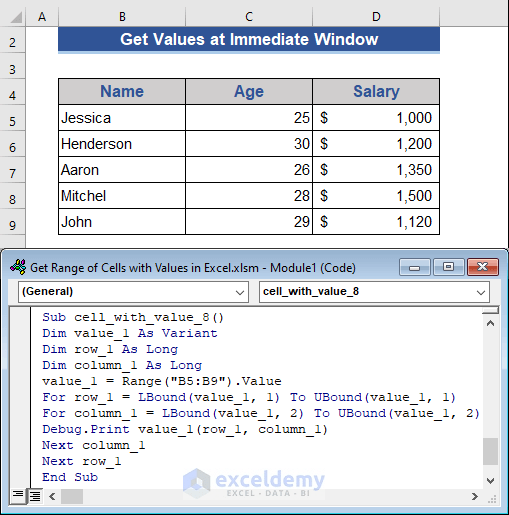
Task: Click the vertical scrollbar thumb in code window
Action: (490, 451)
